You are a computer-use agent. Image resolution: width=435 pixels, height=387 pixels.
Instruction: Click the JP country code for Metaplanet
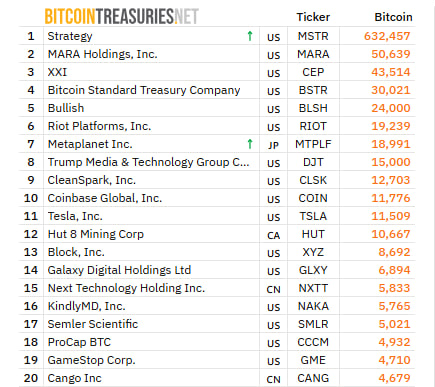(x=273, y=145)
